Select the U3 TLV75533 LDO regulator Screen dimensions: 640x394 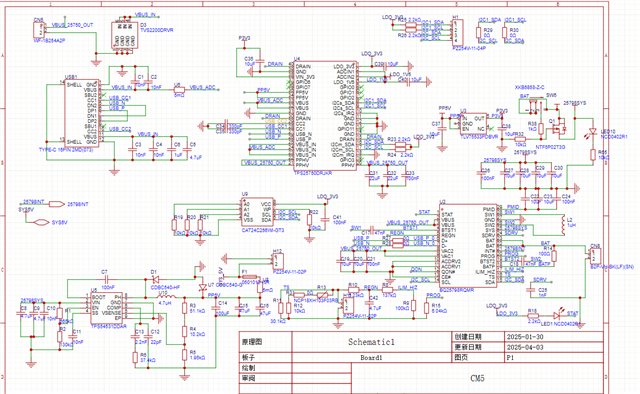tap(473, 123)
